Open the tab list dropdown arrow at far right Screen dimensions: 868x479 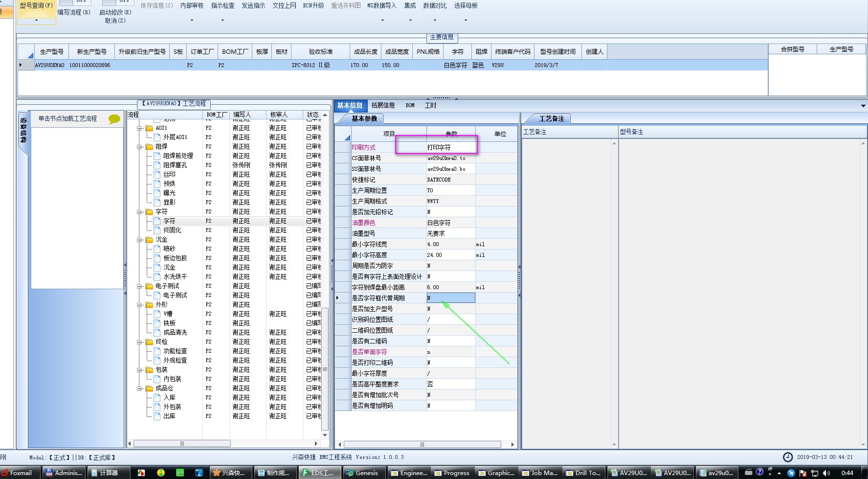click(863, 106)
